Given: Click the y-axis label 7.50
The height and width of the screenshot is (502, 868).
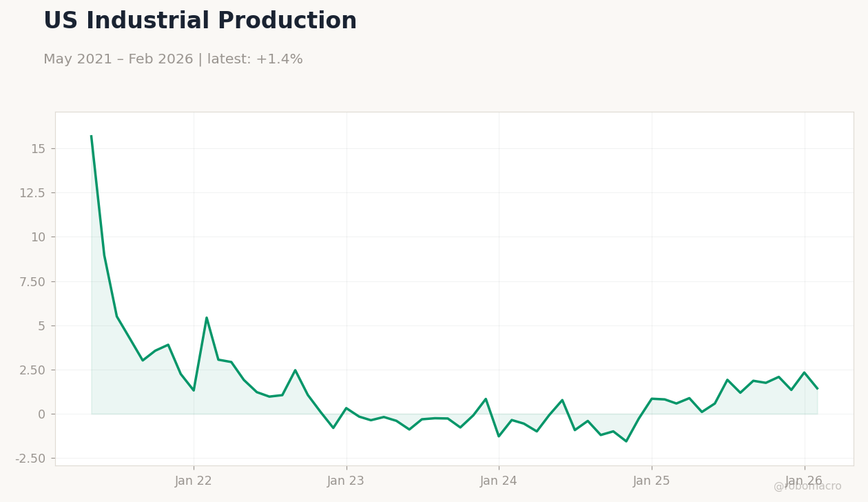Looking at the screenshot, I should 32,281.
